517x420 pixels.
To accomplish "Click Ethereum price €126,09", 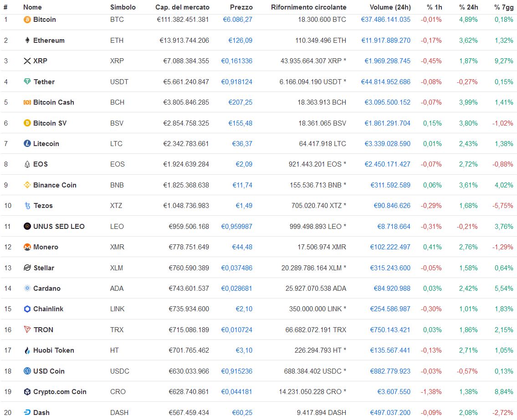I will pyautogui.click(x=241, y=40).
